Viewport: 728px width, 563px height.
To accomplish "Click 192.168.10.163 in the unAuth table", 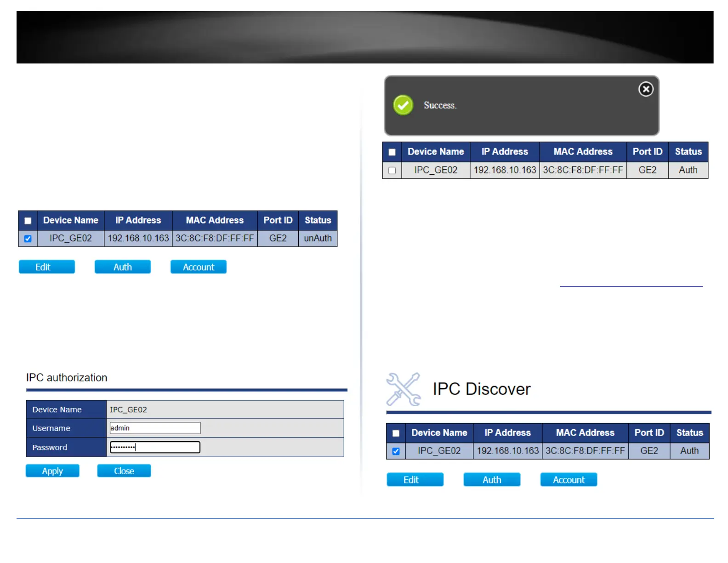I will [138, 238].
